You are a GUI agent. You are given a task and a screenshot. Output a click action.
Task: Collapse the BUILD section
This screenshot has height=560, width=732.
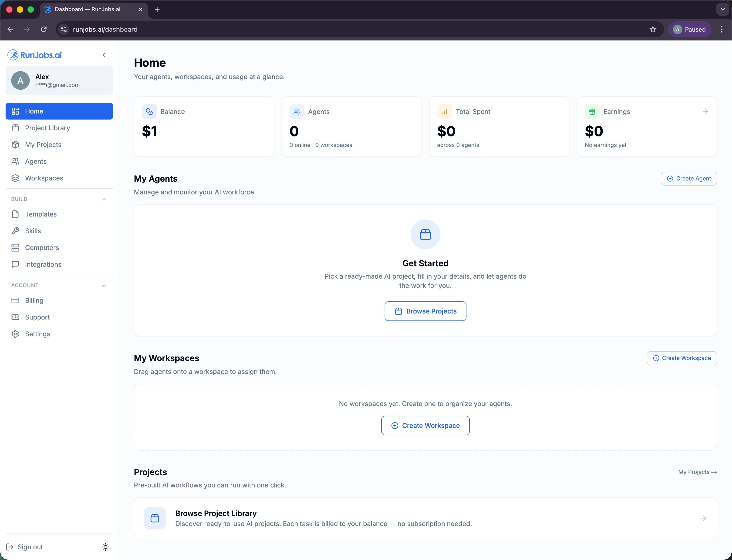click(x=104, y=199)
